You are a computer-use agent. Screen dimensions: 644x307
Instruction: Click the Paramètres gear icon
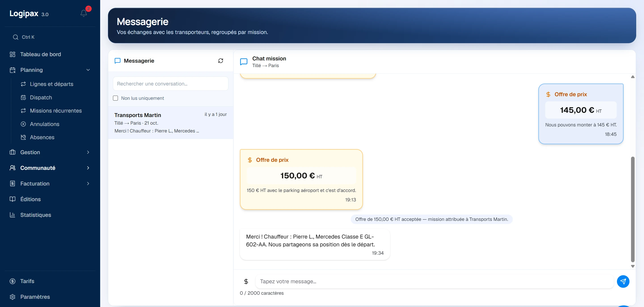13,297
